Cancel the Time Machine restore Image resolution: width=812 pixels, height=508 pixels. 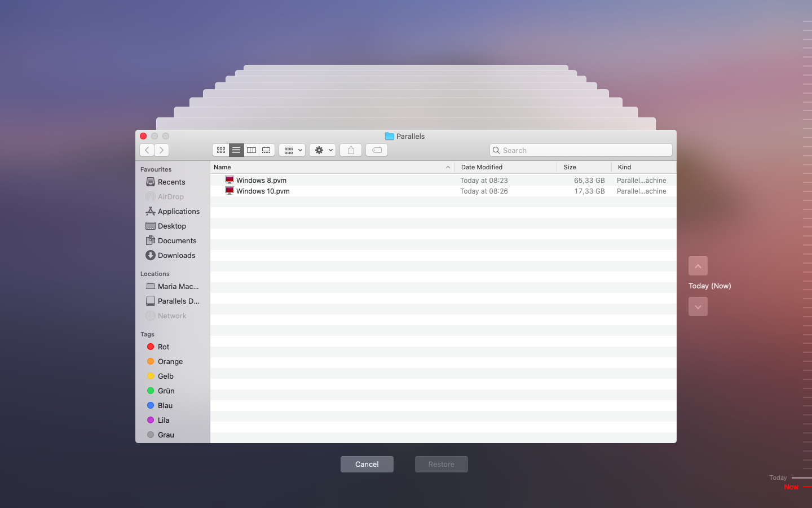point(367,464)
